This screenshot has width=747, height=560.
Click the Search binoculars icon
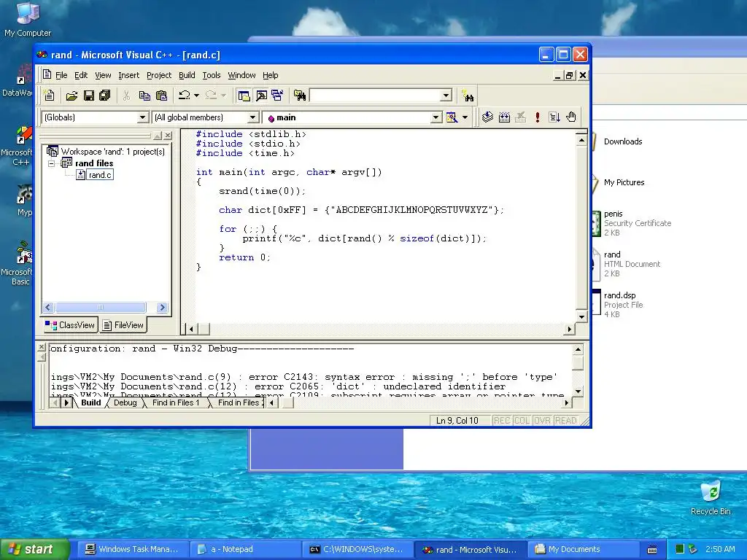[x=468, y=97]
